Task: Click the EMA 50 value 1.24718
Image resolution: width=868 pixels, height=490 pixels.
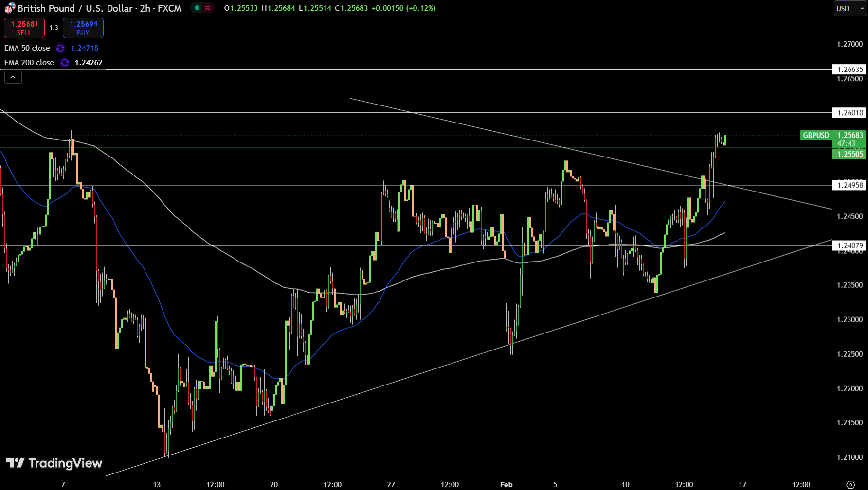Action: point(85,48)
